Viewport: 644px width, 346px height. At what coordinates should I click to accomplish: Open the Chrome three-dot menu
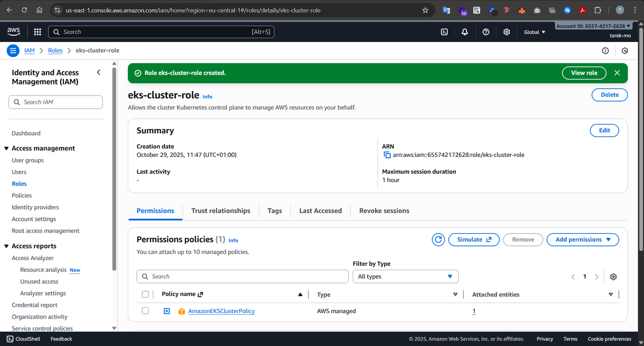pos(635,10)
